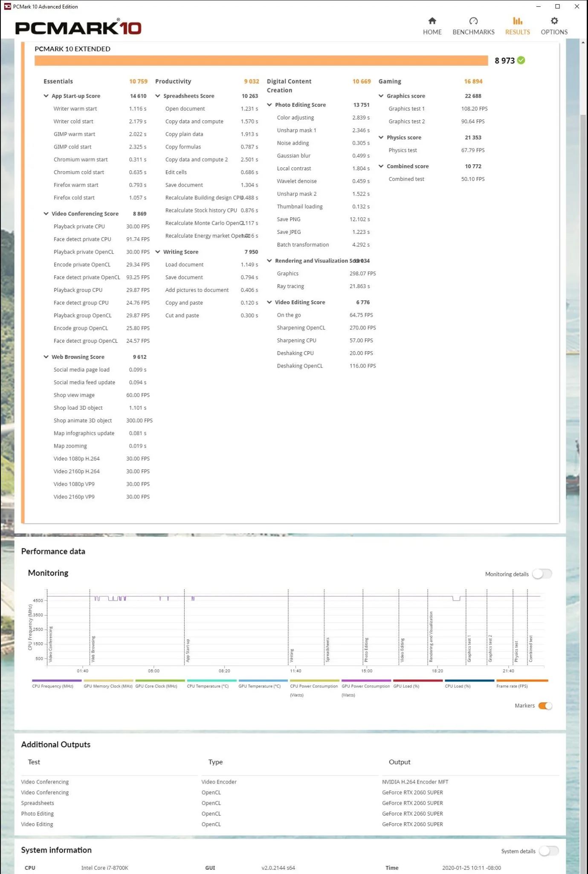Click the Intel Core i7-8700K CPU value
Screen dimensions: 588x874
click(104, 868)
